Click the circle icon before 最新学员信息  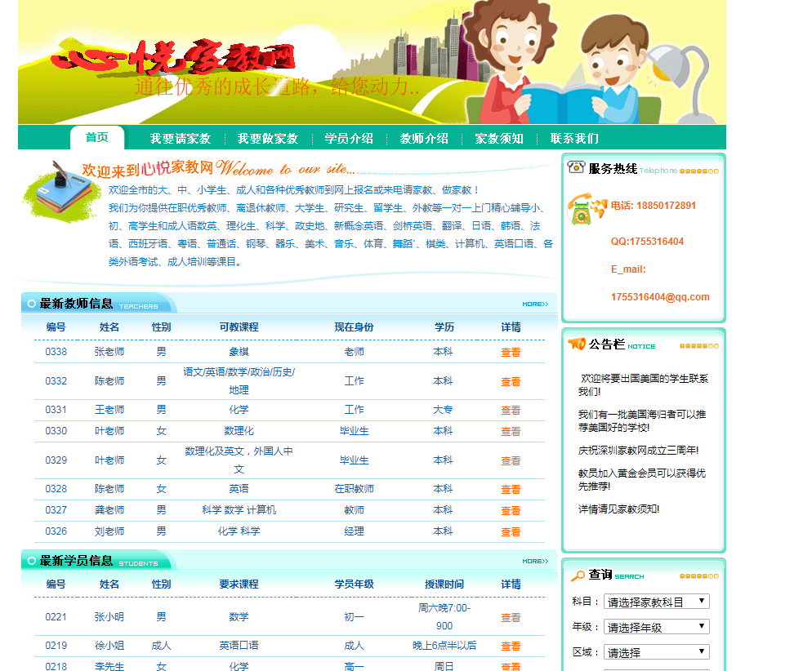click(32, 561)
